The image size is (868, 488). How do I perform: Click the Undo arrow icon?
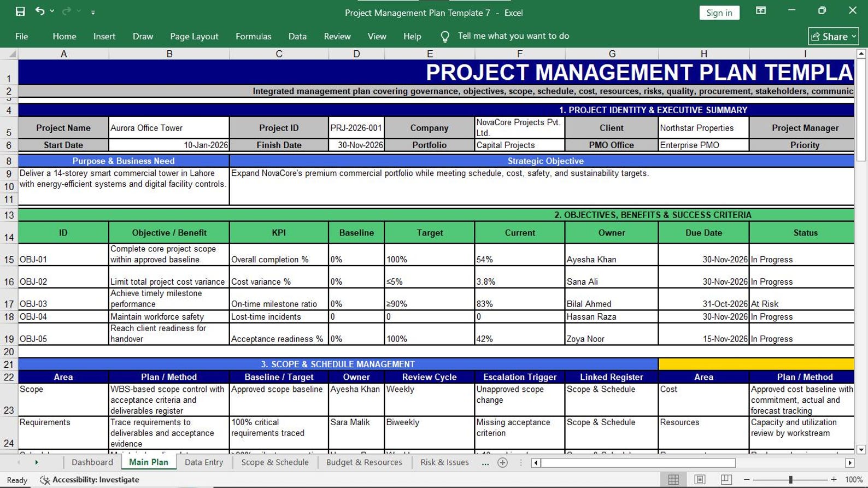[x=39, y=11]
